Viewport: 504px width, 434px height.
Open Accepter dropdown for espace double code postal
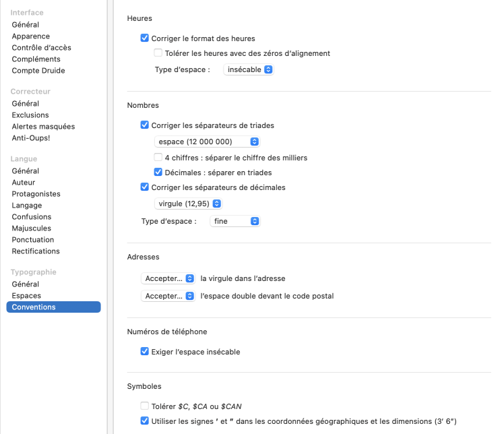[x=168, y=296]
